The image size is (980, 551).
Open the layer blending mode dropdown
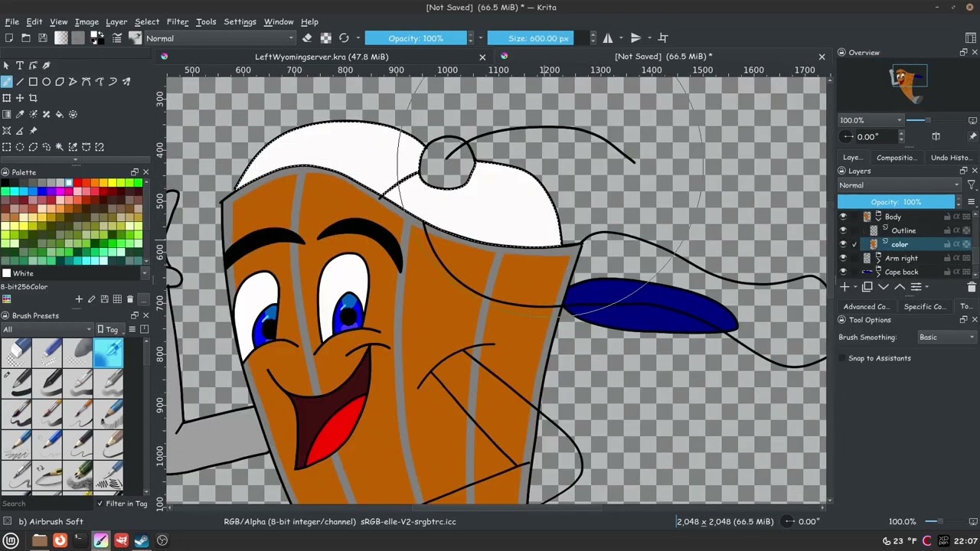click(899, 185)
